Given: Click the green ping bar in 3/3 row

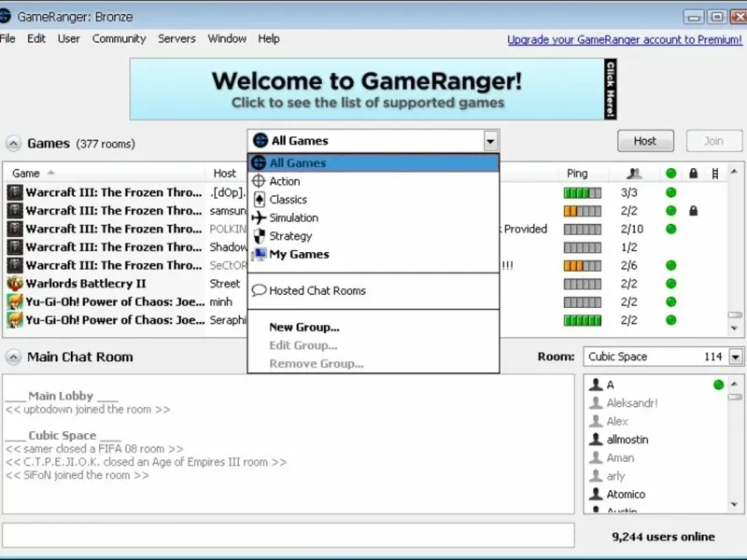Looking at the screenshot, I should (582, 193).
